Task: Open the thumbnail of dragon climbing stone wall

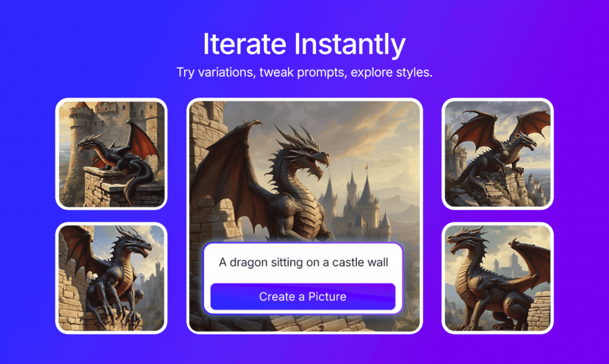Action: [x=111, y=278]
